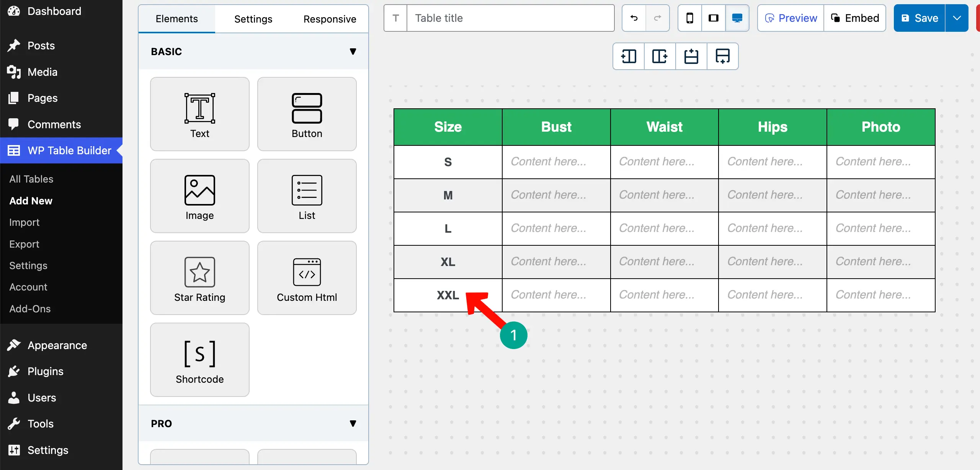Switch to mobile preview mode
The height and width of the screenshot is (470, 980).
[x=689, y=18]
